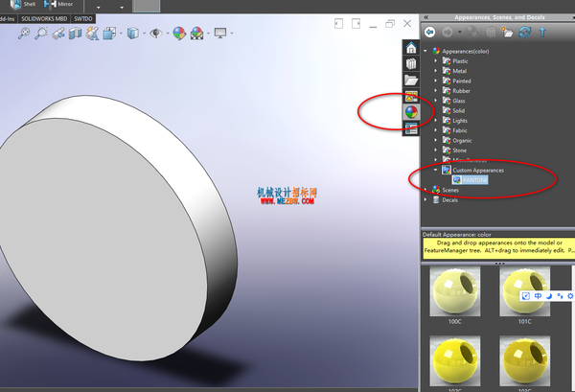575x392 pixels.
Task: Expand the Lights folder arrow
Action: [x=436, y=120]
